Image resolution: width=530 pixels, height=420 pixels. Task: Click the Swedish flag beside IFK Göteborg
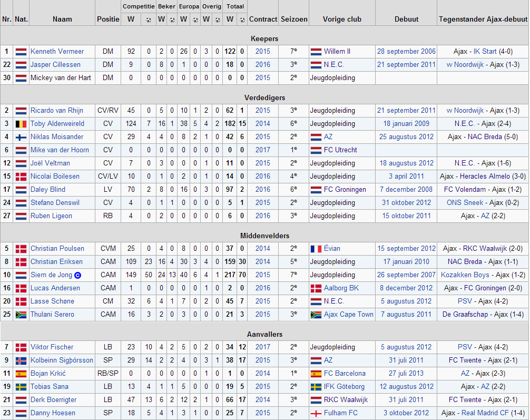click(316, 387)
